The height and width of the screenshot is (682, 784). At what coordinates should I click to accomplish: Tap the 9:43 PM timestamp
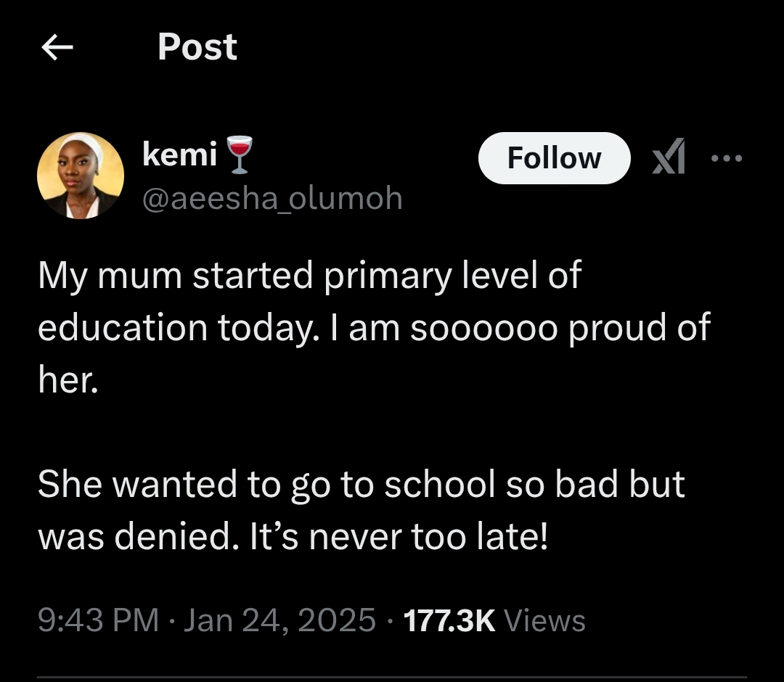coord(97,620)
